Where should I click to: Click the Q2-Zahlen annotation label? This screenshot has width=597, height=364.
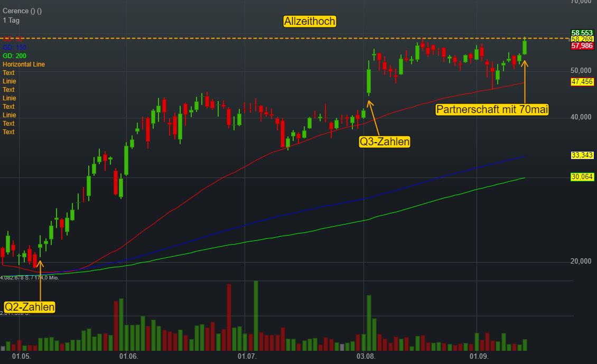coord(29,307)
